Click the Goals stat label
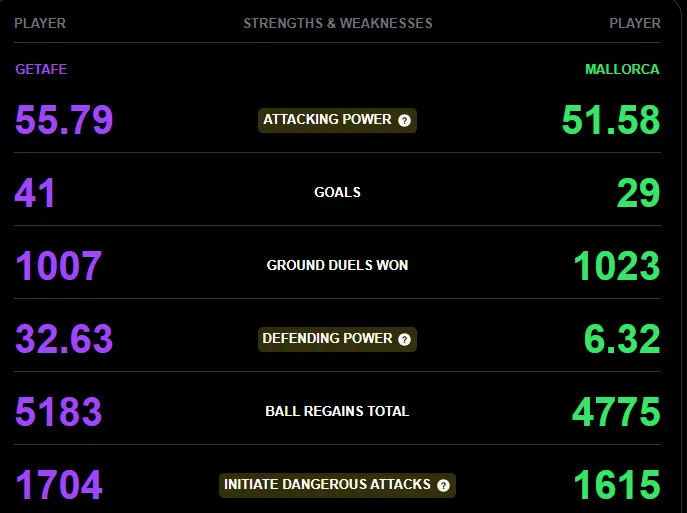This screenshot has width=687, height=513. pyautogui.click(x=337, y=192)
